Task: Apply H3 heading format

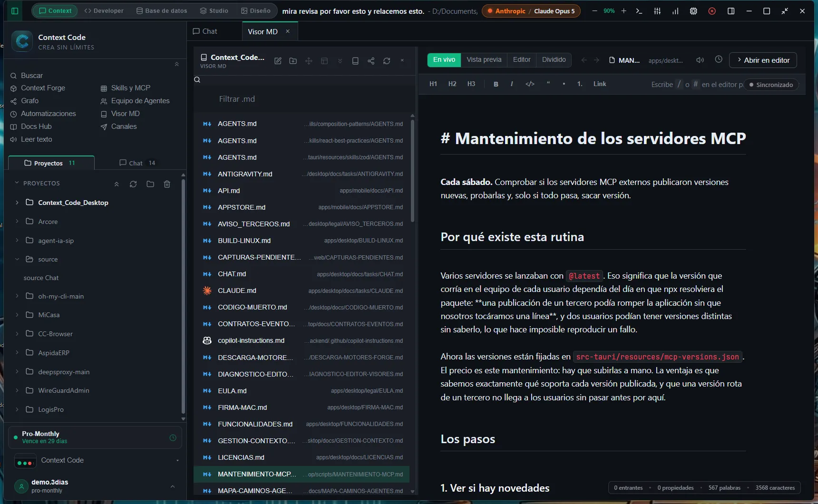Action: click(471, 84)
